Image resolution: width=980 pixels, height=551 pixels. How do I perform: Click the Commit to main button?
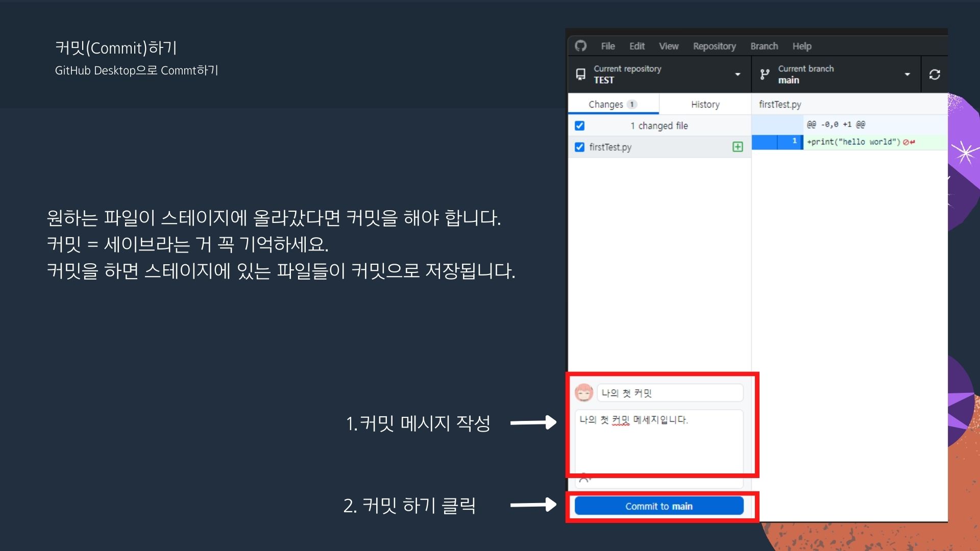click(659, 506)
